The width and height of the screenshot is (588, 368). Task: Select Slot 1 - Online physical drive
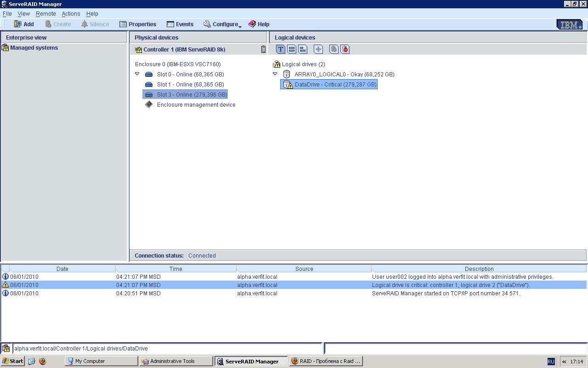click(191, 85)
